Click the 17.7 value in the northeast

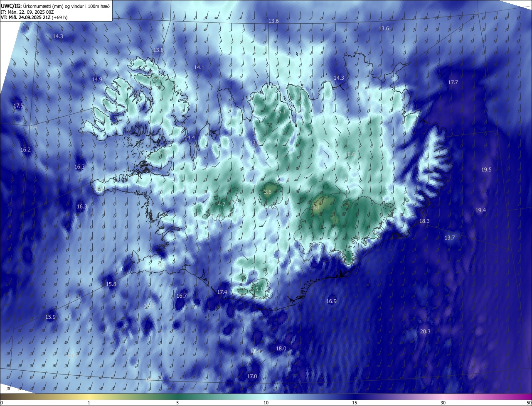click(453, 83)
